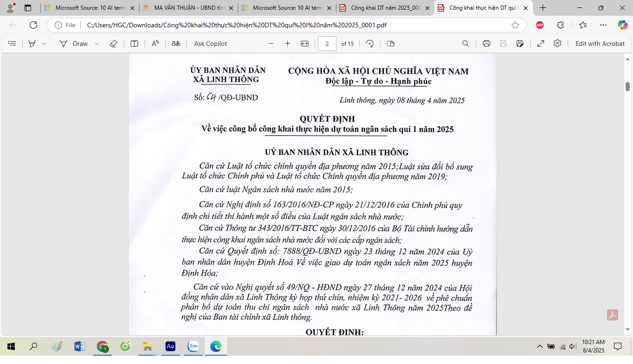Image resolution: width=633 pixels, height=364 pixels.
Task: Refresh the current page
Action: [x=33, y=25]
